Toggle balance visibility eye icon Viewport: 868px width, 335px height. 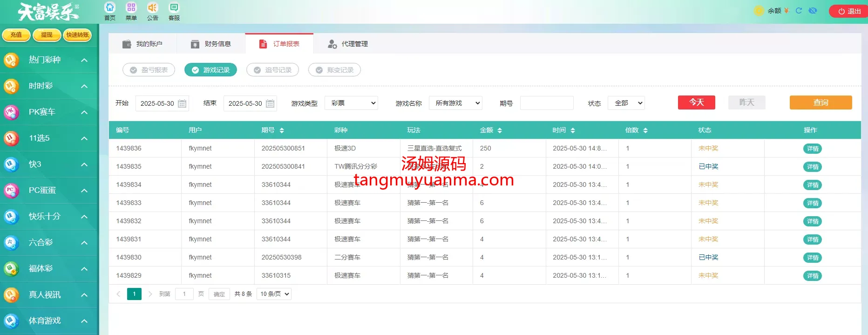813,11
